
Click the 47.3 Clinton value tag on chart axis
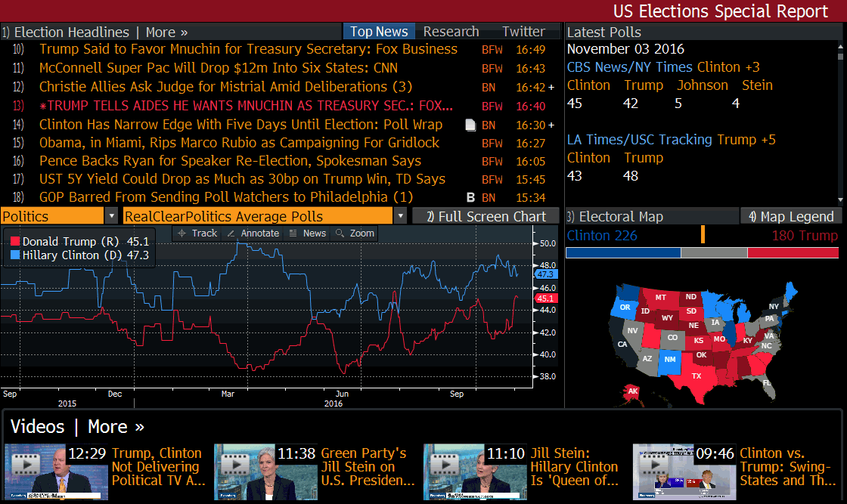[545, 274]
